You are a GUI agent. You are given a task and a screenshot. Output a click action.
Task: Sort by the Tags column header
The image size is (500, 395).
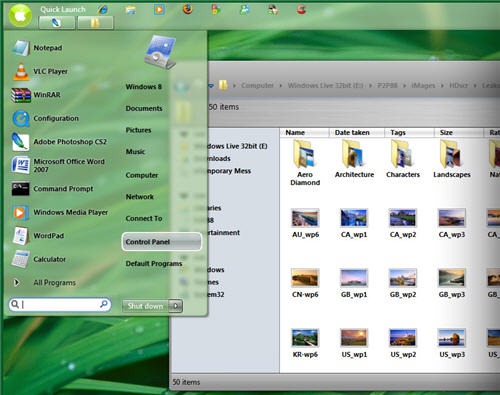pos(409,132)
